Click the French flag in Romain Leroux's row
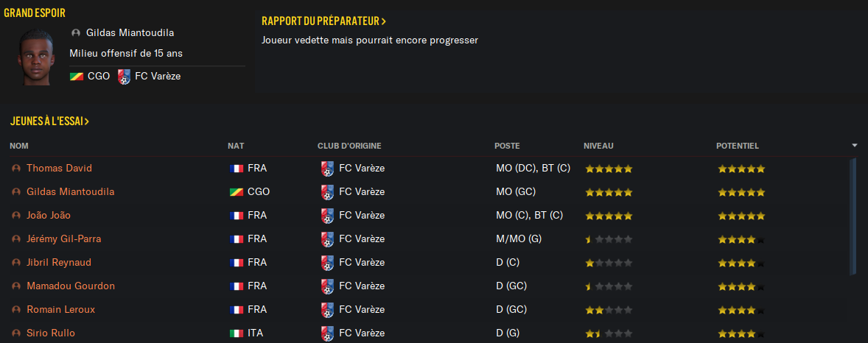Viewport: 868px width, 343px height. point(237,310)
